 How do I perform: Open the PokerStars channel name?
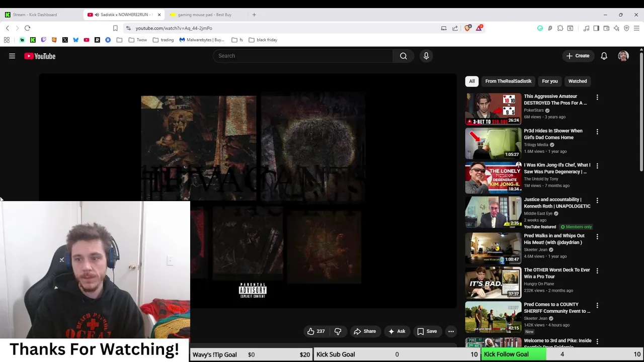(x=533, y=110)
